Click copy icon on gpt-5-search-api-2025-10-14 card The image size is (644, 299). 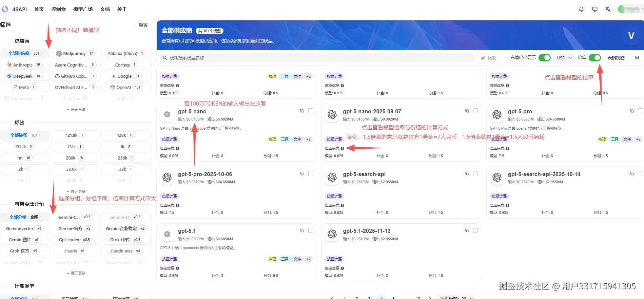click(632, 174)
